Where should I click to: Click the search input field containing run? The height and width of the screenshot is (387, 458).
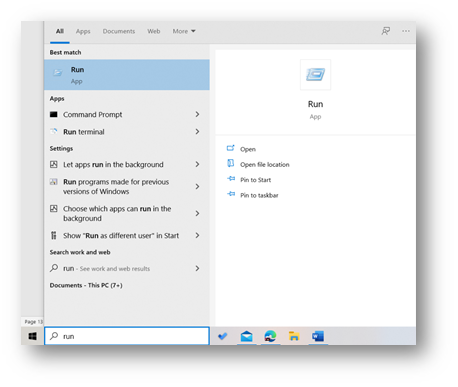pyautogui.click(x=127, y=336)
